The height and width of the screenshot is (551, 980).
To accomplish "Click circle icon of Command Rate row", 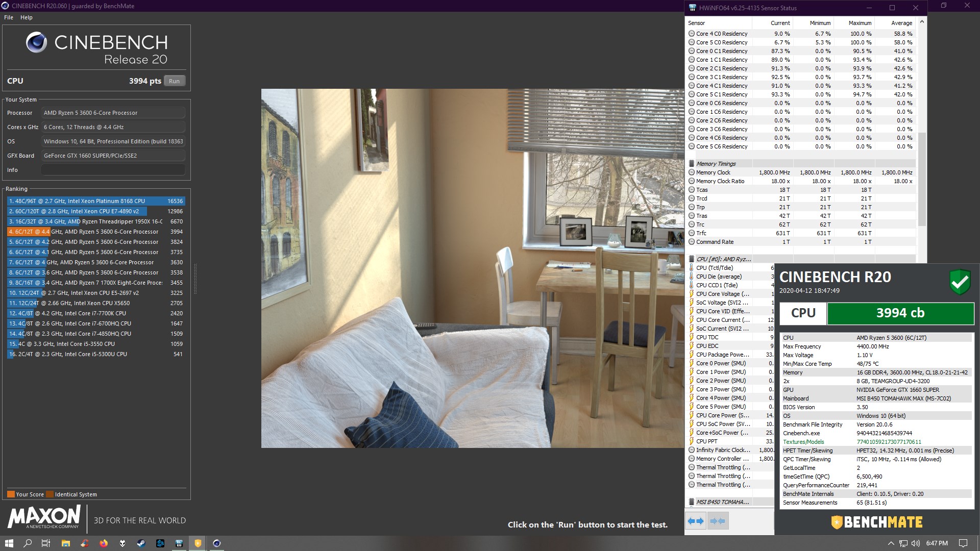I will (692, 242).
